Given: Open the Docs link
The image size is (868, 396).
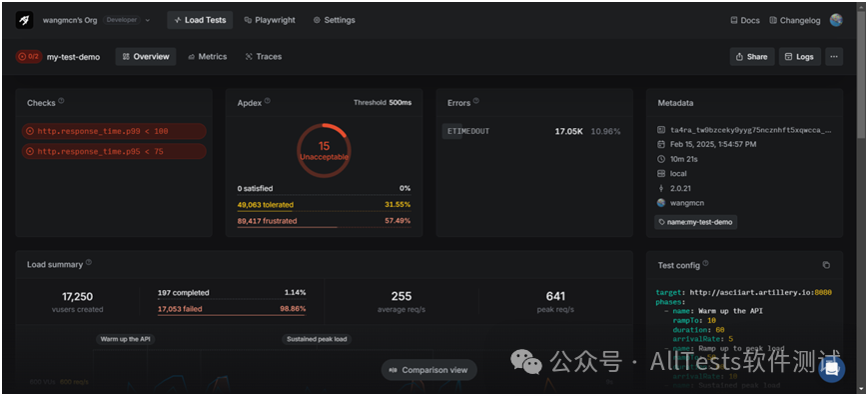Looking at the screenshot, I should tap(745, 20).
